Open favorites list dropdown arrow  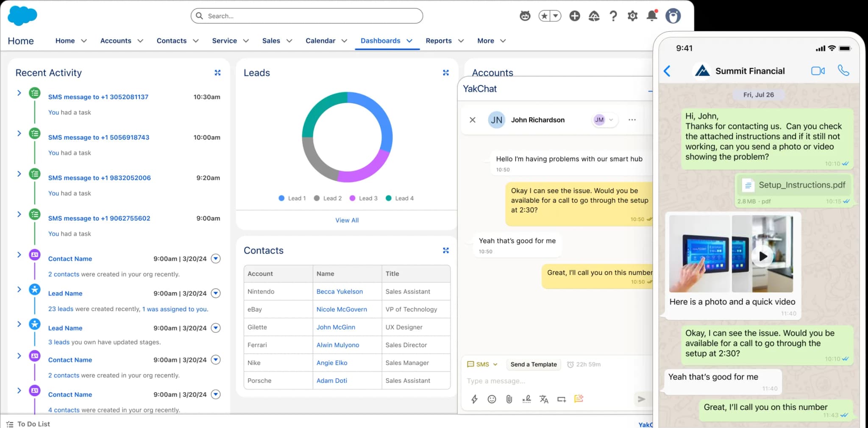(x=556, y=16)
